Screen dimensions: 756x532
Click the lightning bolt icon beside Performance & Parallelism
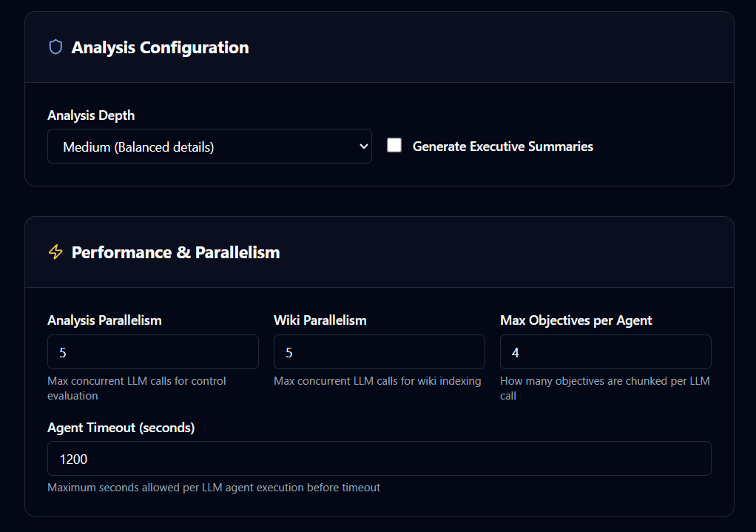pos(55,252)
